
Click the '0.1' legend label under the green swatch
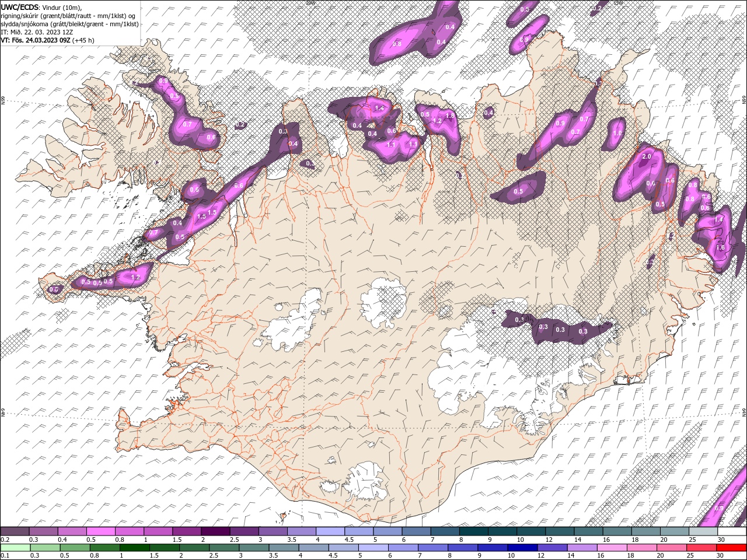click(x=5, y=555)
